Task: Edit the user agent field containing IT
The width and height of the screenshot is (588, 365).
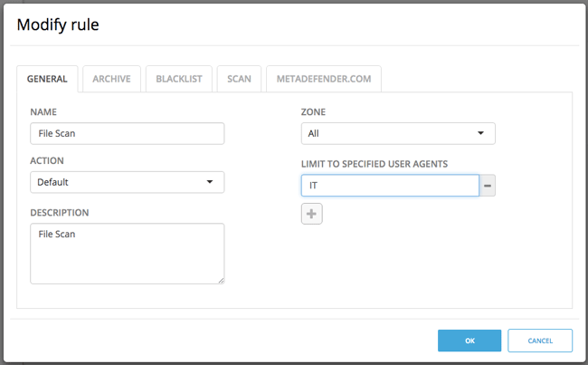Action: click(389, 186)
